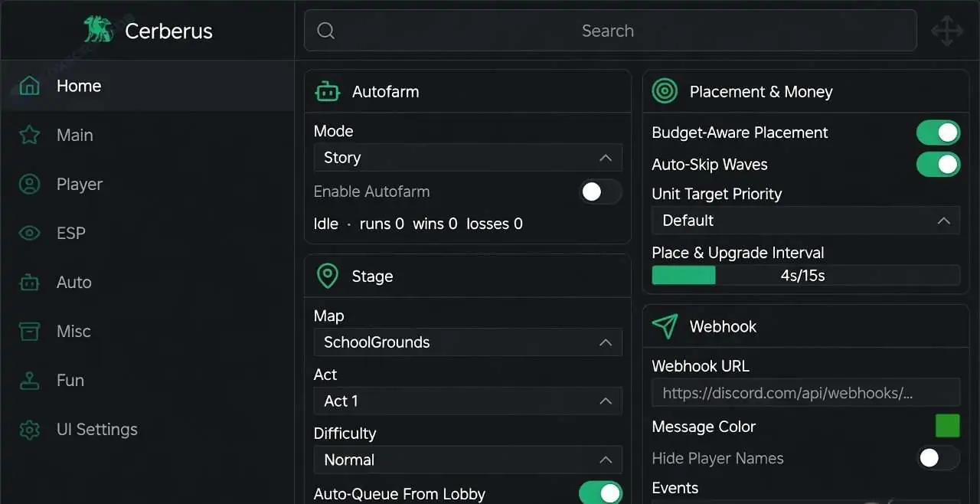Open the Unit Target Priority dropdown
Screen dimensions: 980x504
[805, 221]
